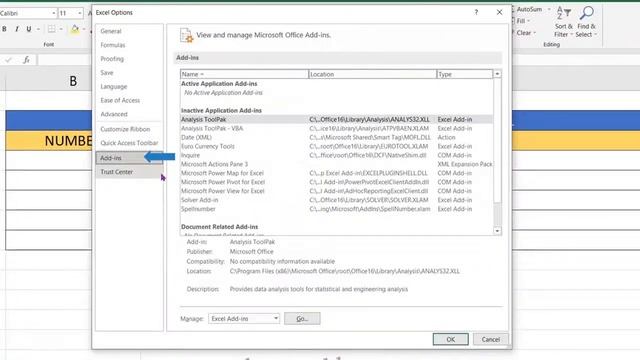Click the Find & Select magnifier icon
This screenshot has height=360, width=640.
tap(587, 13)
